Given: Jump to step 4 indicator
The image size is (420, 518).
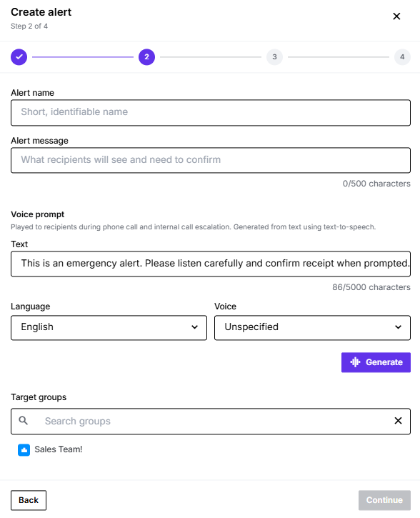Looking at the screenshot, I should (x=402, y=57).
